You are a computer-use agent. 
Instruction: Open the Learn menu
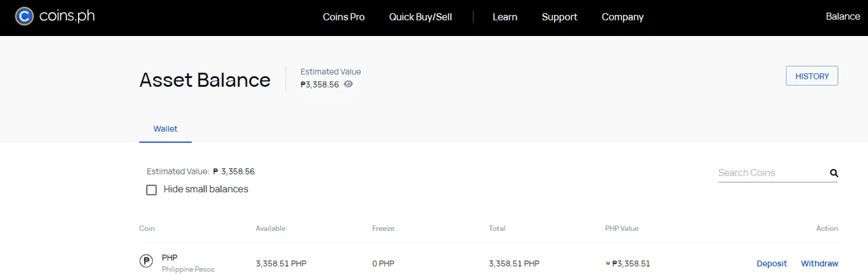click(505, 17)
